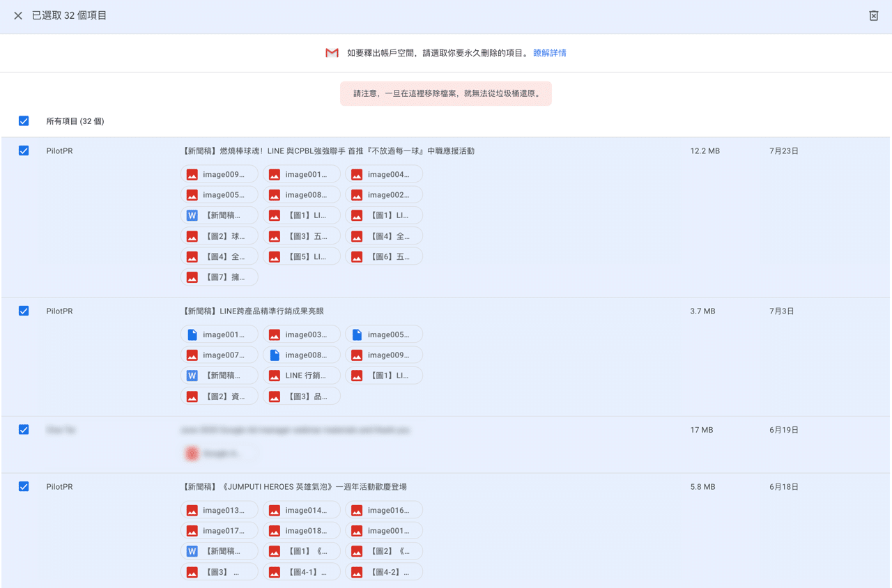Toggle the 所有項目 (32 個) select-all checkbox

coord(24,121)
